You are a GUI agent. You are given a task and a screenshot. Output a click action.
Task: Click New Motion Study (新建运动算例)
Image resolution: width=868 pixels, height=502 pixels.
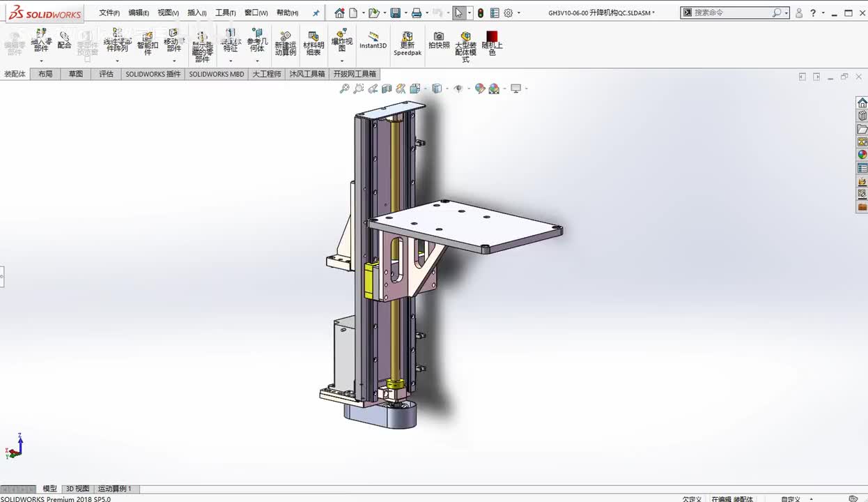click(286, 43)
